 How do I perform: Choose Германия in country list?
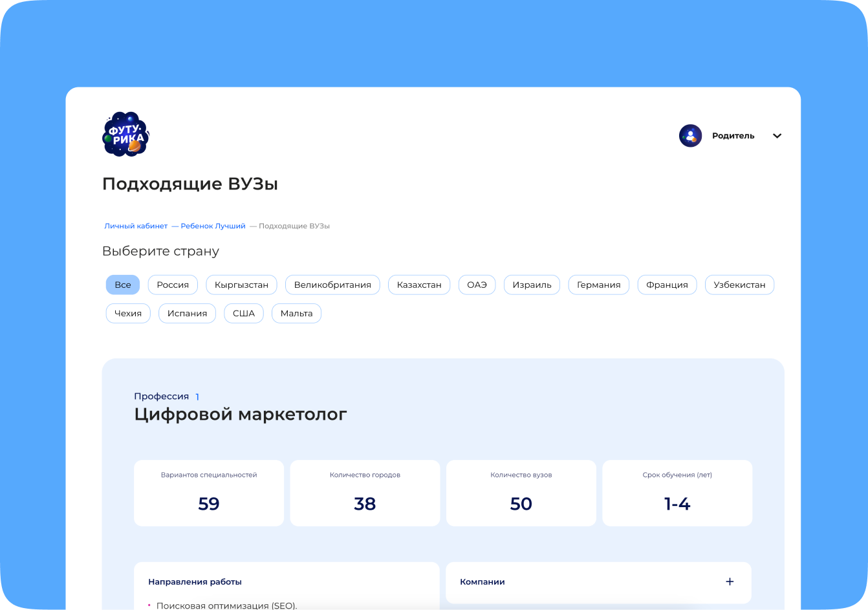point(598,285)
